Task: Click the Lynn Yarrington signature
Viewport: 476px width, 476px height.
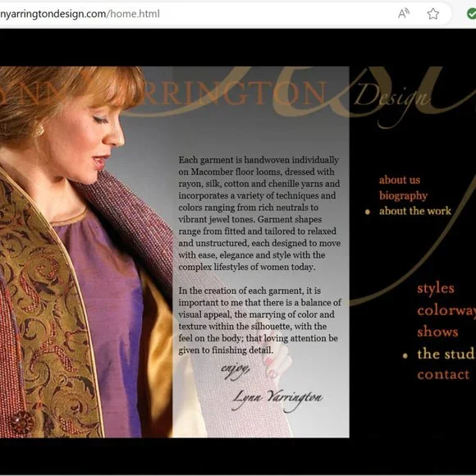Action: pos(277,399)
